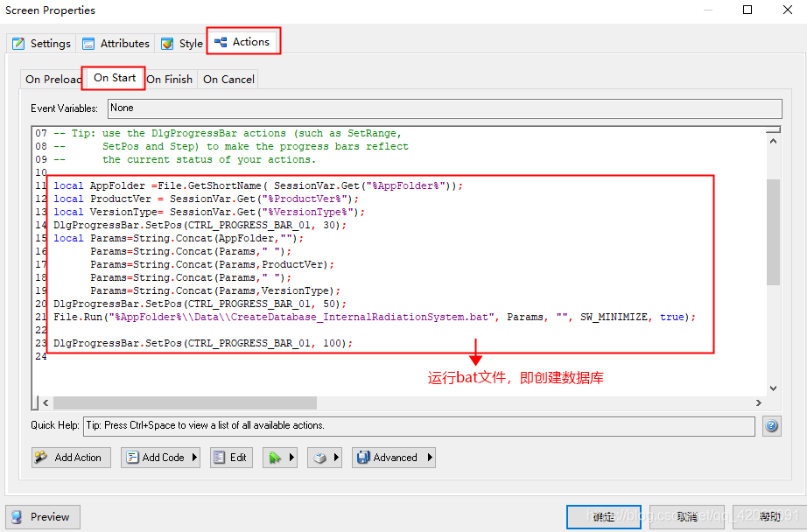Open the Advanced dropdown menu
The width and height of the screenshot is (807, 532).
point(394,458)
